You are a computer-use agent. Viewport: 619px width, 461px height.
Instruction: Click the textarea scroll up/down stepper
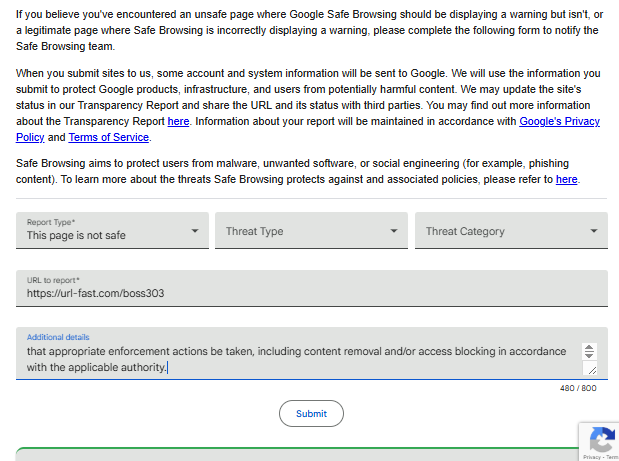[589, 351]
